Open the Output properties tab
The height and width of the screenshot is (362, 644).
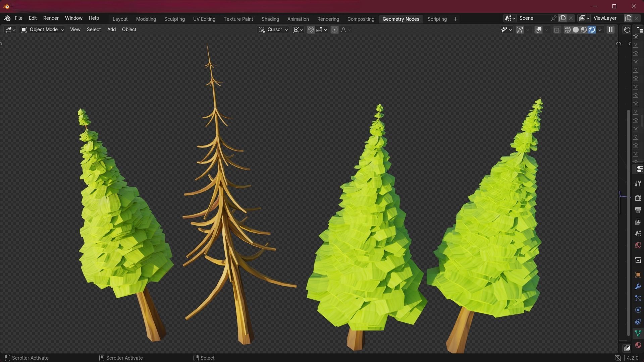tap(638, 210)
